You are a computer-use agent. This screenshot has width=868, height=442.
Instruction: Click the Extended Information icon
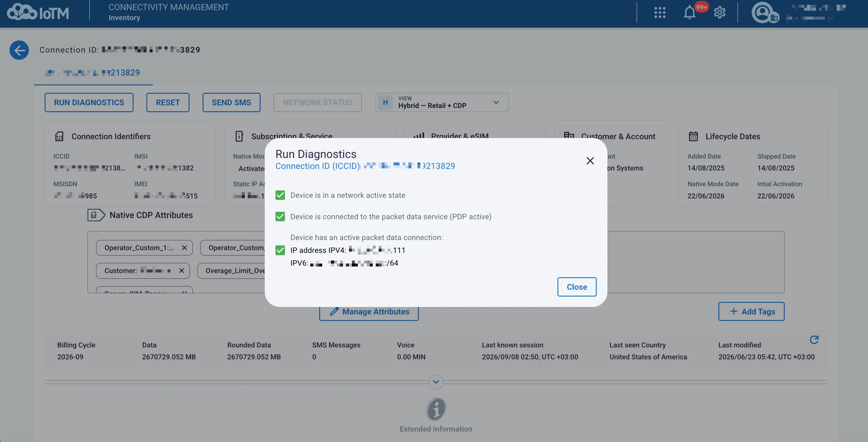436,409
